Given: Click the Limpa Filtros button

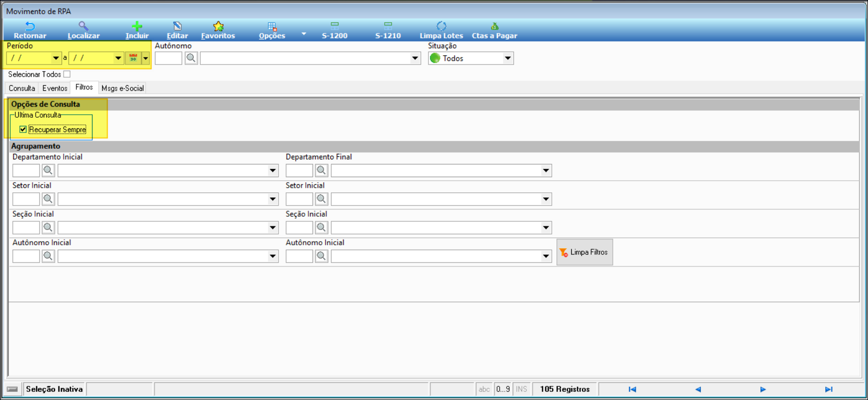Looking at the screenshot, I should pos(584,252).
